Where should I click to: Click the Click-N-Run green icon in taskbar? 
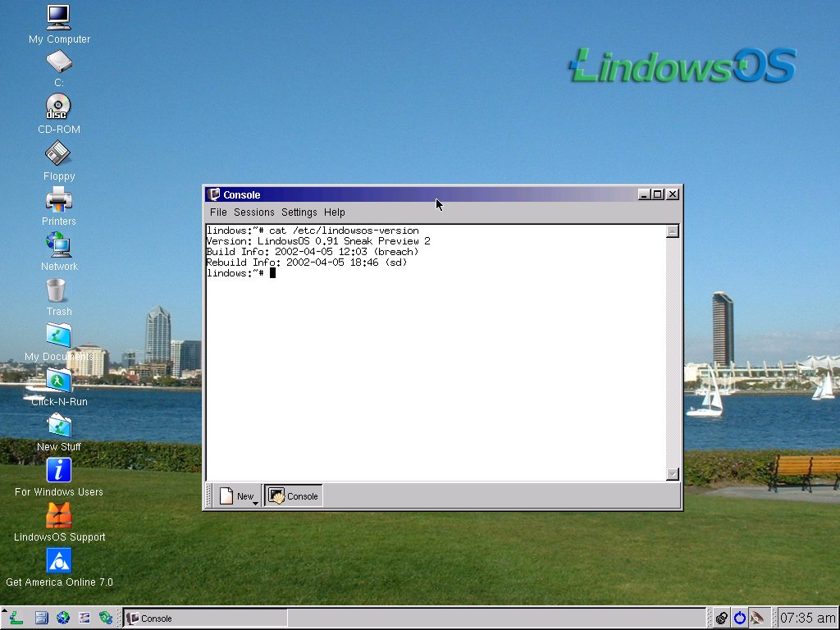click(x=106, y=618)
